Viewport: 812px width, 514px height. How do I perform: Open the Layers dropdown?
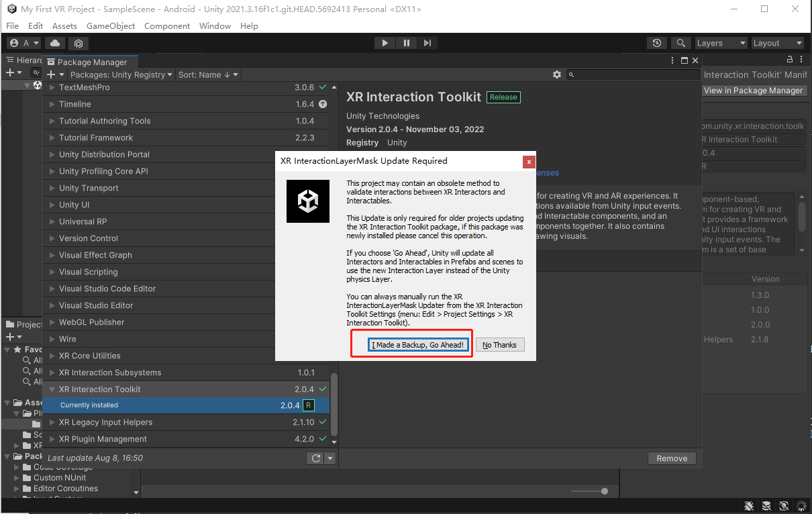pyautogui.click(x=721, y=43)
